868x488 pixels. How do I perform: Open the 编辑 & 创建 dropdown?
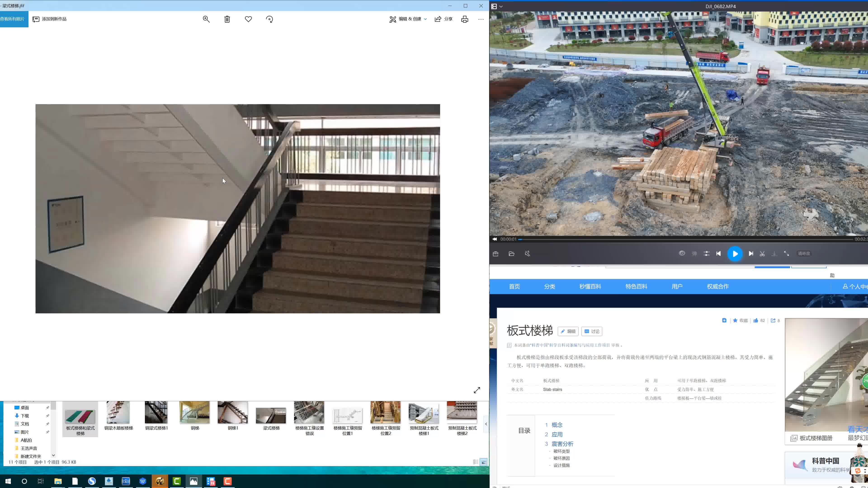tap(408, 19)
